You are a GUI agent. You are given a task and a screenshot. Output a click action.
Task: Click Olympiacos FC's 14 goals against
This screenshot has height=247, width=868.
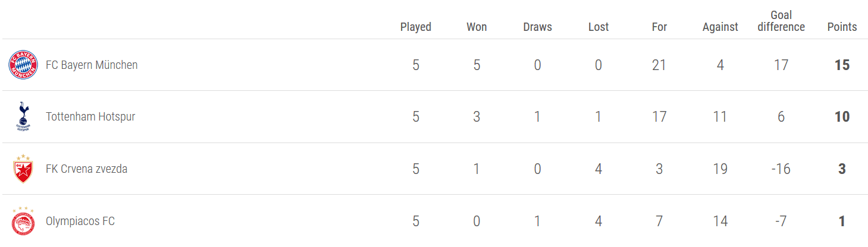(720, 221)
